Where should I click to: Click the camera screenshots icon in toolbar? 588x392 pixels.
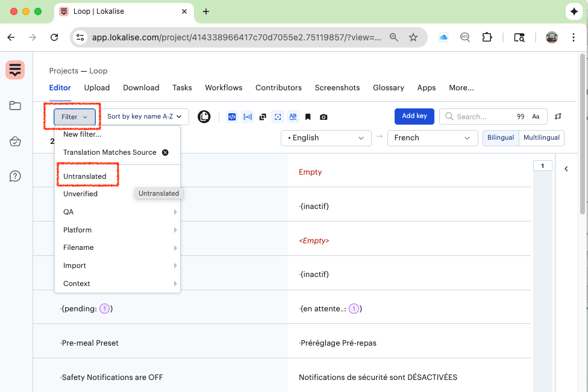324,117
